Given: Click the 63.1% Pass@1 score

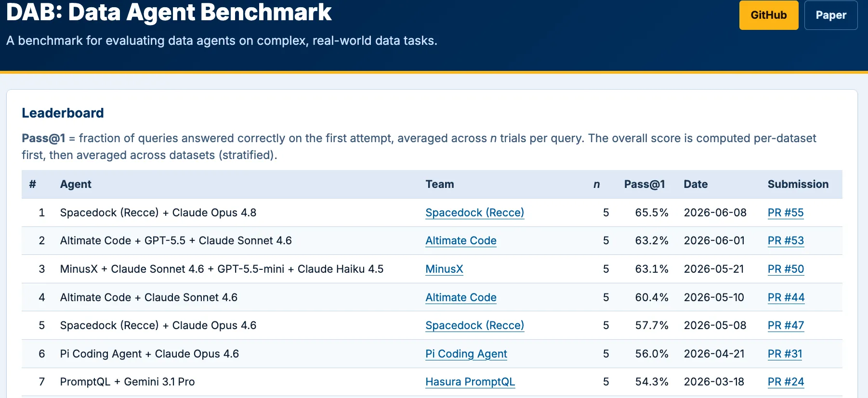Looking at the screenshot, I should click(x=652, y=269).
